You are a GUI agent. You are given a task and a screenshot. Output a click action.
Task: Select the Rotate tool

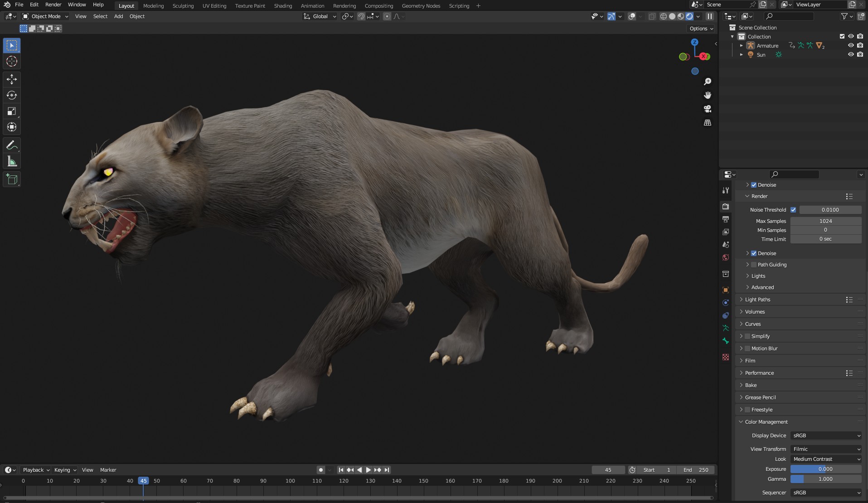tap(12, 95)
